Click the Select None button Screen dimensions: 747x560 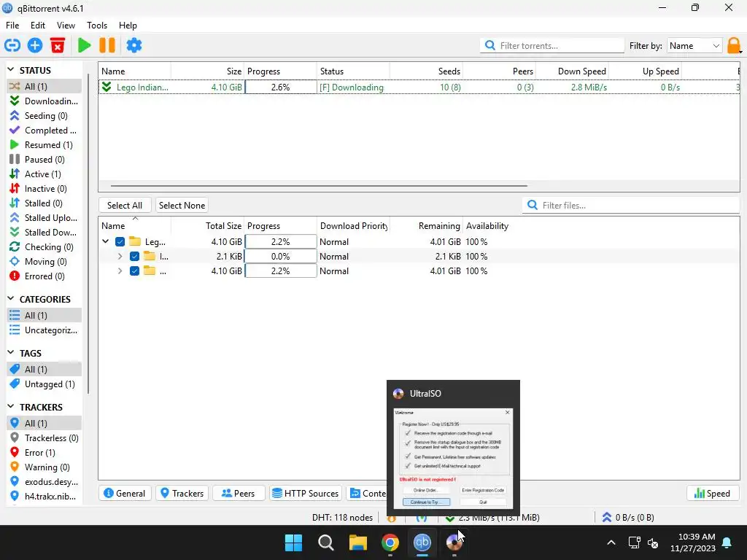pos(182,205)
